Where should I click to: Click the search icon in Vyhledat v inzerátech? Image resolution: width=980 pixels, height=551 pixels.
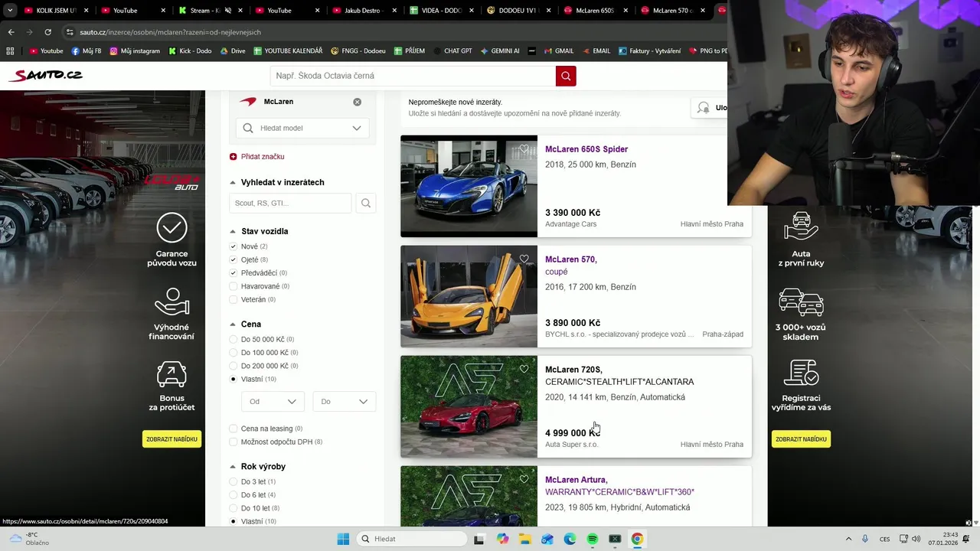tap(366, 203)
